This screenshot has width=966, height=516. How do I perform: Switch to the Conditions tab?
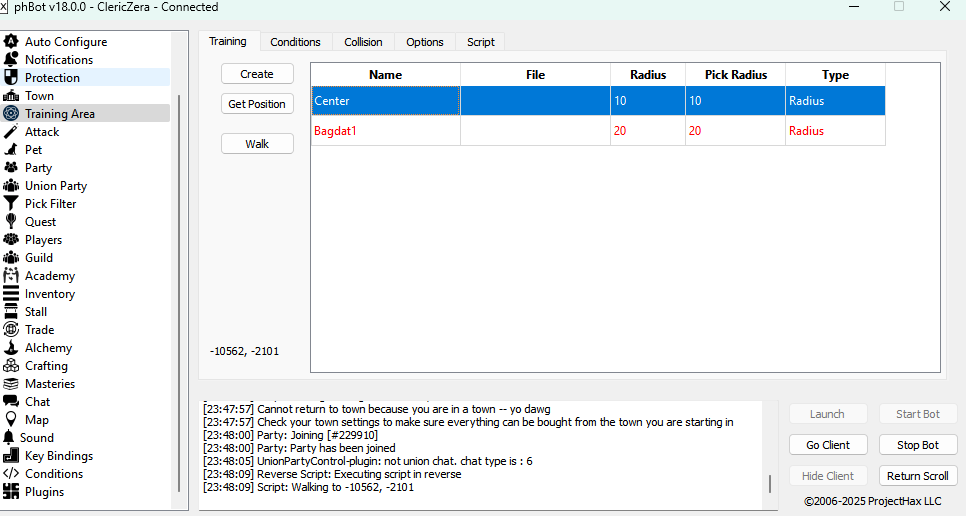click(x=295, y=42)
